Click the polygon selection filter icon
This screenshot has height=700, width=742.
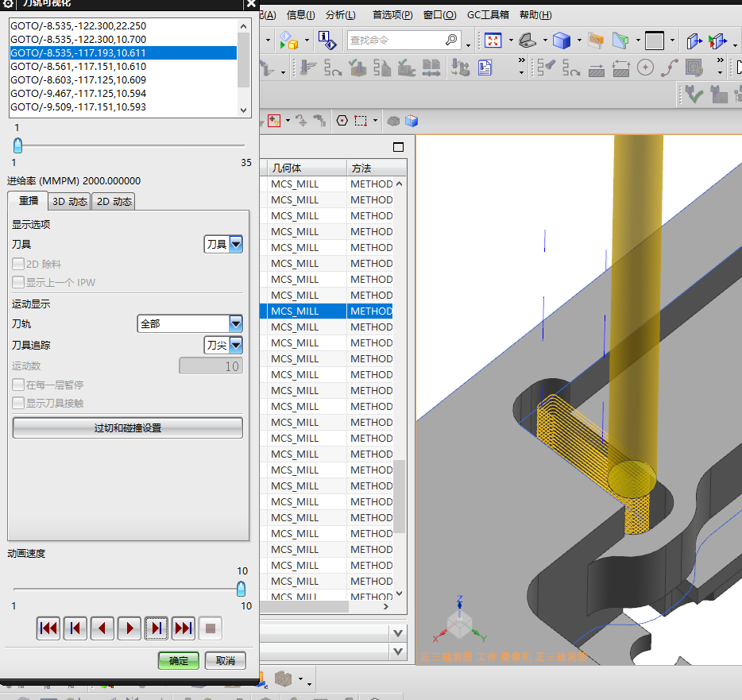pos(342,121)
